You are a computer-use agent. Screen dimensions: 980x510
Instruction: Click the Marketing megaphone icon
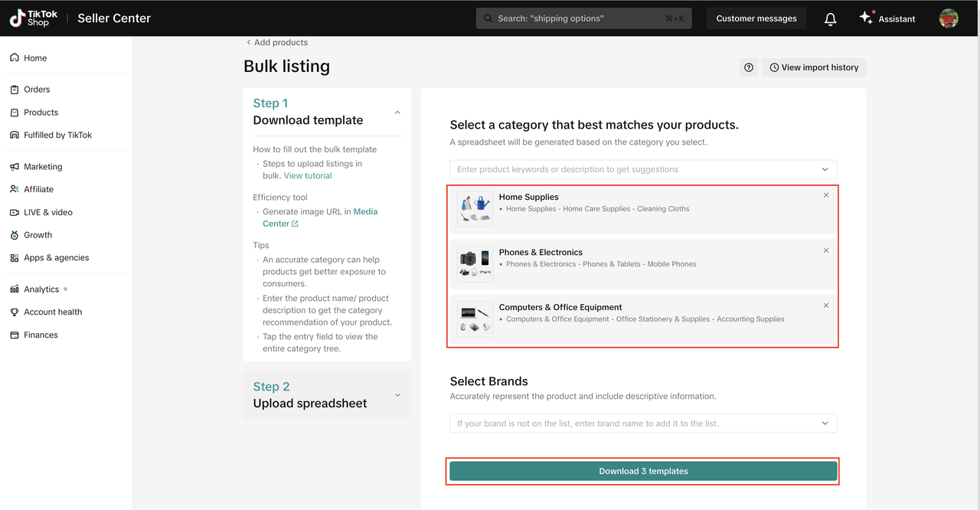(x=15, y=167)
